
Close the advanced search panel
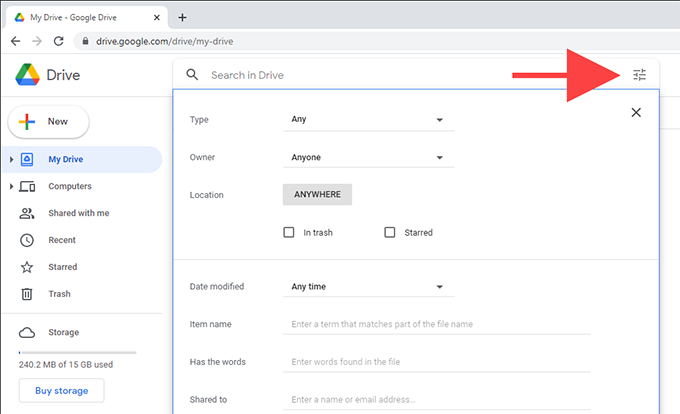click(x=636, y=113)
